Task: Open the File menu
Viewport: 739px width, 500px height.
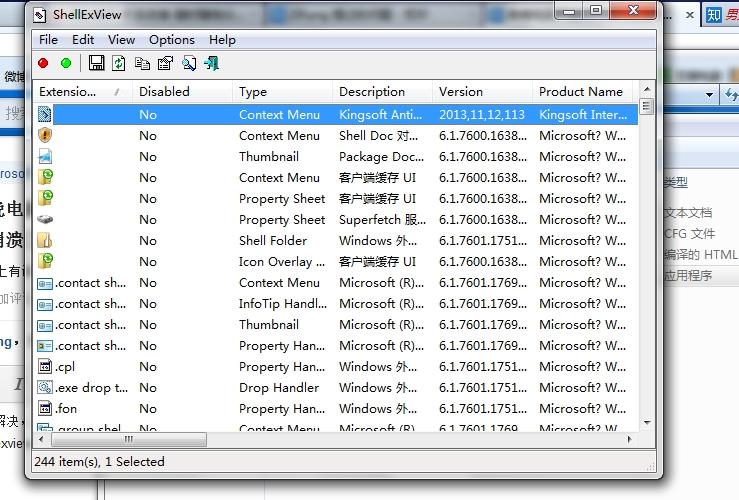Action: (48, 40)
